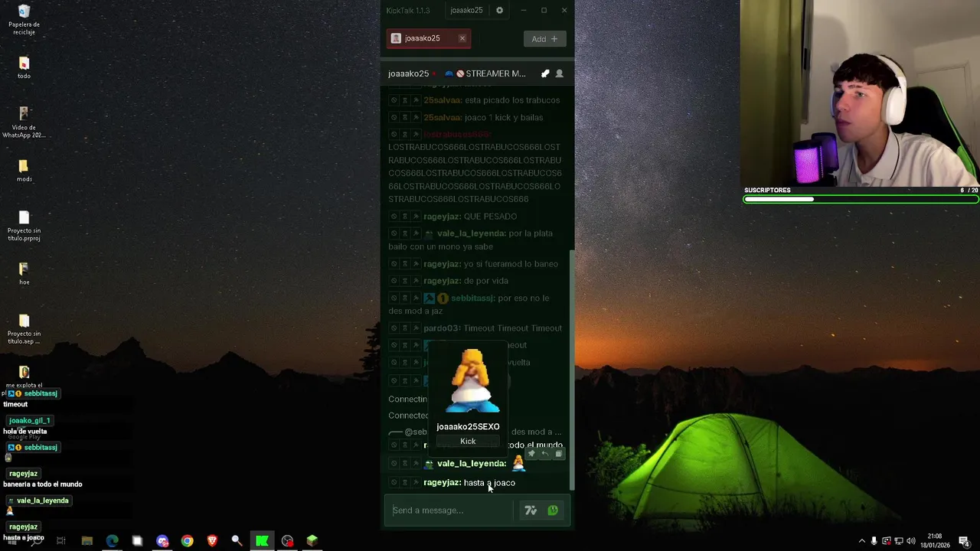Screen dimensions: 980x551
Task: Timeout pardo03 on 'Timeout Timeout Timeout' message
Action: point(405,328)
